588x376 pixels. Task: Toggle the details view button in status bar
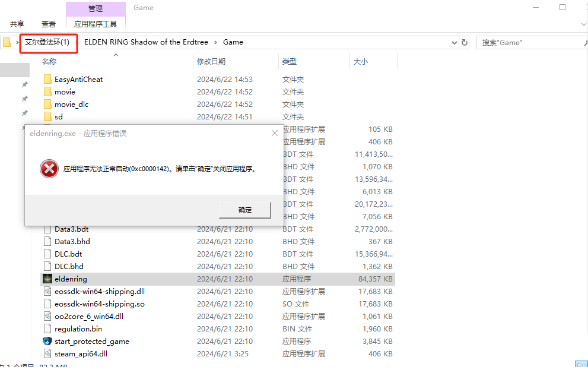[580, 366]
